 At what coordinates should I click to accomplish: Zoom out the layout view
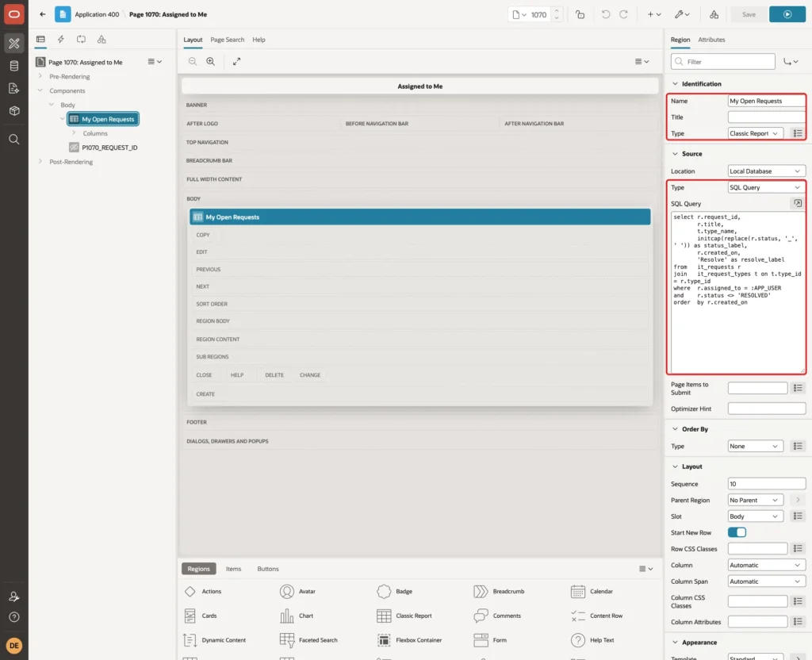193,61
